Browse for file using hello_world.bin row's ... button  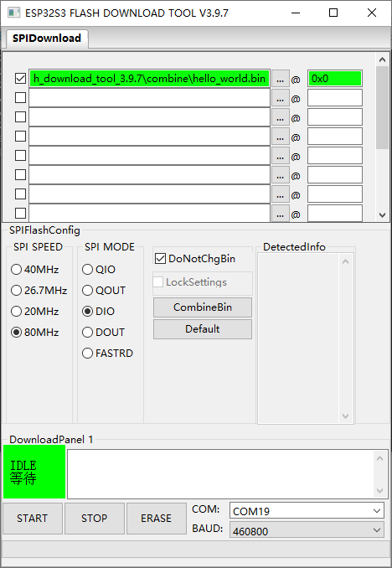[x=280, y=79]
